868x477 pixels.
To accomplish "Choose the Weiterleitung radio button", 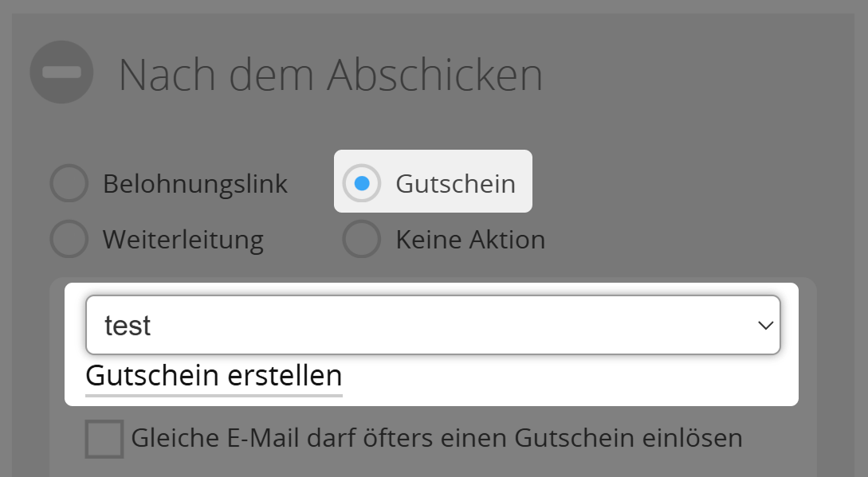I will point(69,240).
